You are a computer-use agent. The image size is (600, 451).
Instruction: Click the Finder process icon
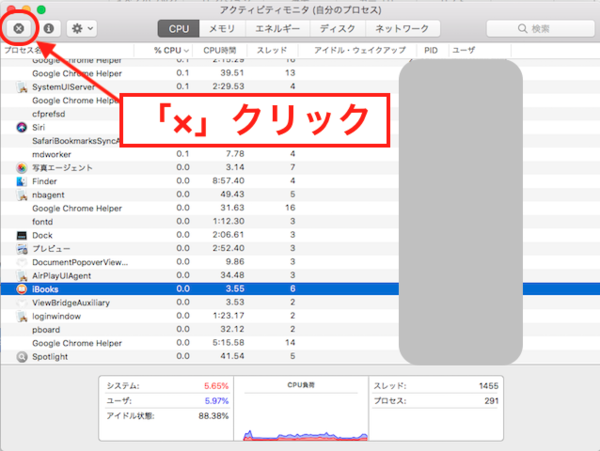click(22, 181)
